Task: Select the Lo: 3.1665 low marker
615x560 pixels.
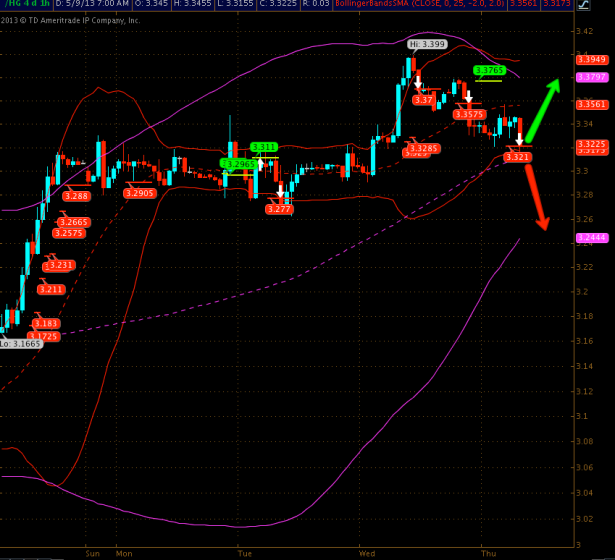Action: (20, 343)
